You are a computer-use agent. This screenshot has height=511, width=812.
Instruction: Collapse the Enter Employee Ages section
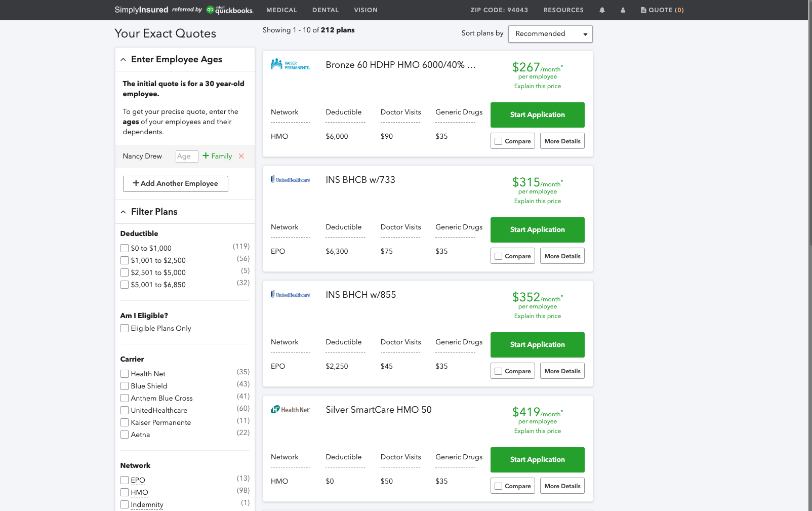tap(124, 59)
